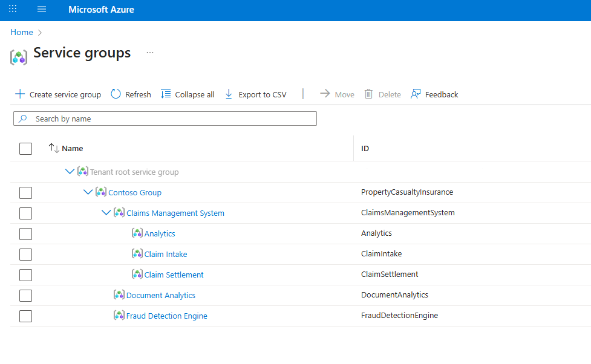Select the Claim Intake row checkbox
Viewport: 591px width, 364px height.
[x=25, y=255]
